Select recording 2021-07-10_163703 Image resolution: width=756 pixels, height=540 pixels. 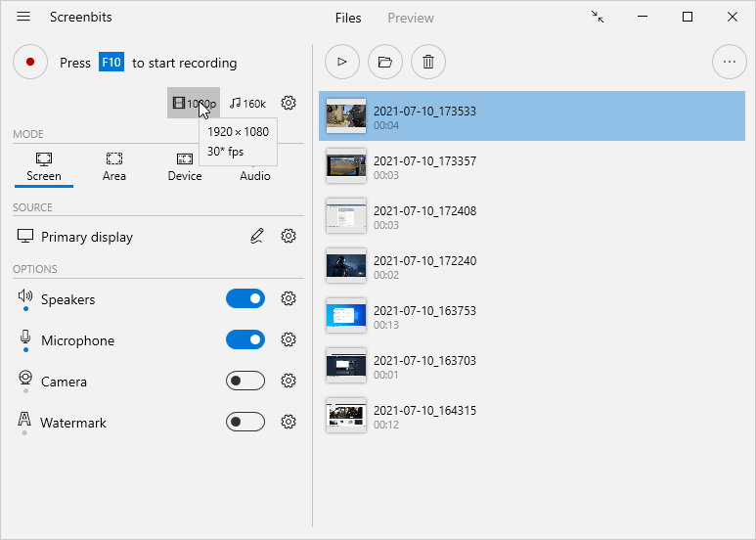[532, 366]
